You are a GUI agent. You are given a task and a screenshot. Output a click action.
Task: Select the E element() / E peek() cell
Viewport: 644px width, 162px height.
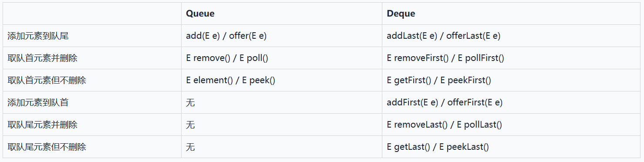[x=282, y=80]
